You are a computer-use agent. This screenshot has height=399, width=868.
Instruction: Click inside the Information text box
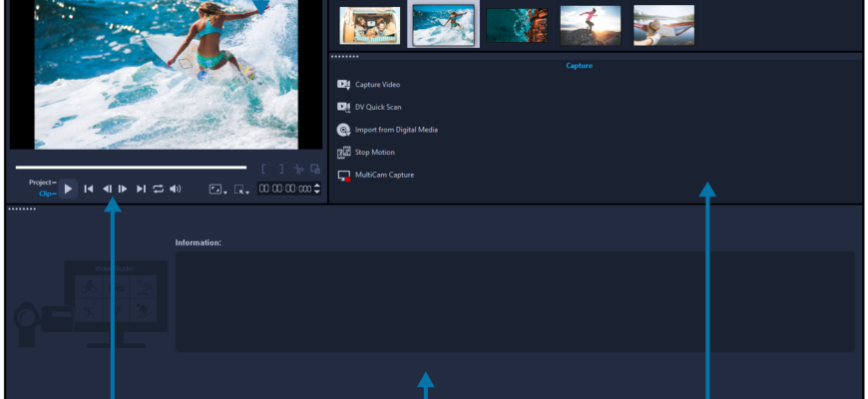tap(515, 301)
